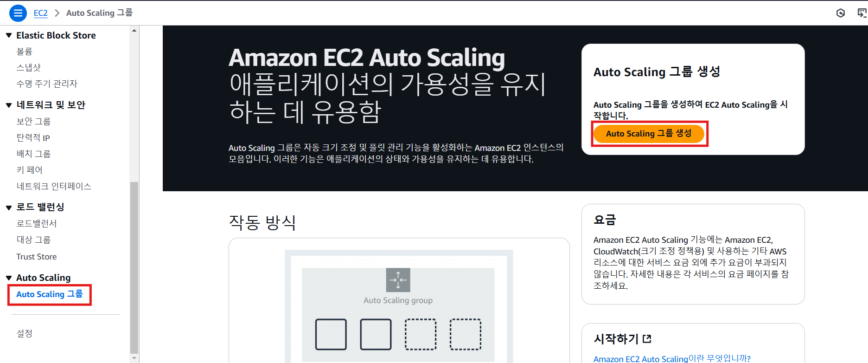
Task: Open the hamburger navigation menu icon
Action: [18, 13]
